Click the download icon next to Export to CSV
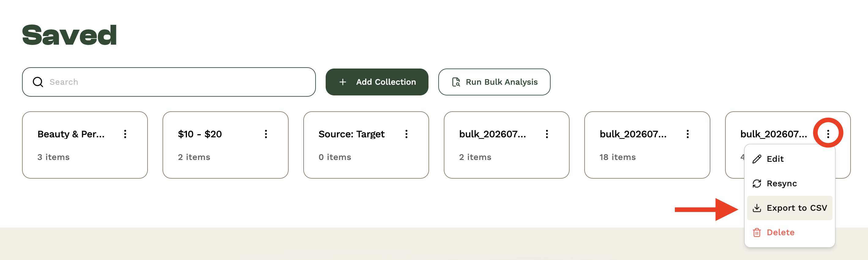This screenshot has width=868, height=260. click(x=757, y=208)
